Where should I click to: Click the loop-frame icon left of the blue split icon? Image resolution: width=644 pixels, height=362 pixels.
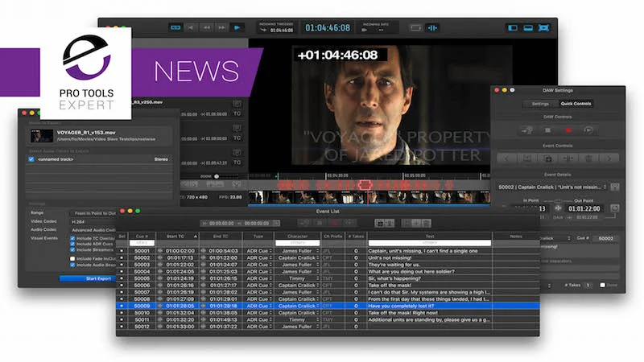[x=415, y=28]
